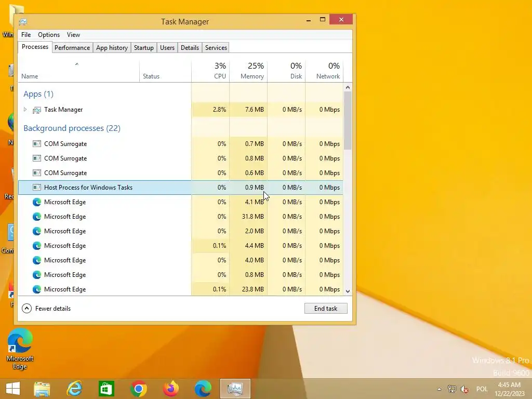Viewport: 532px width, 399px height.
Task: Sort by the CPU column header
Action: tap(210, 71)
